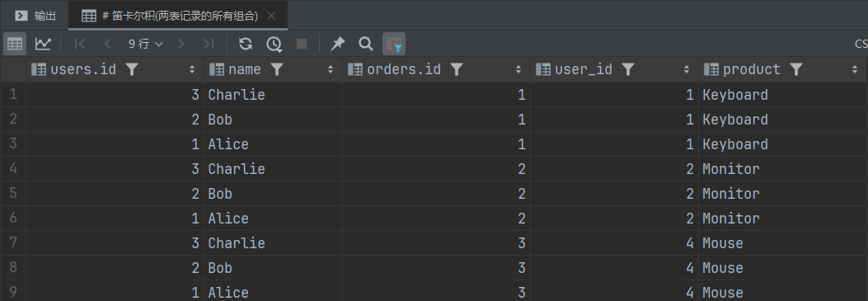Click the users.id cell in row 1
This screenshot has width=868, height=301.
tap(115, 95)
